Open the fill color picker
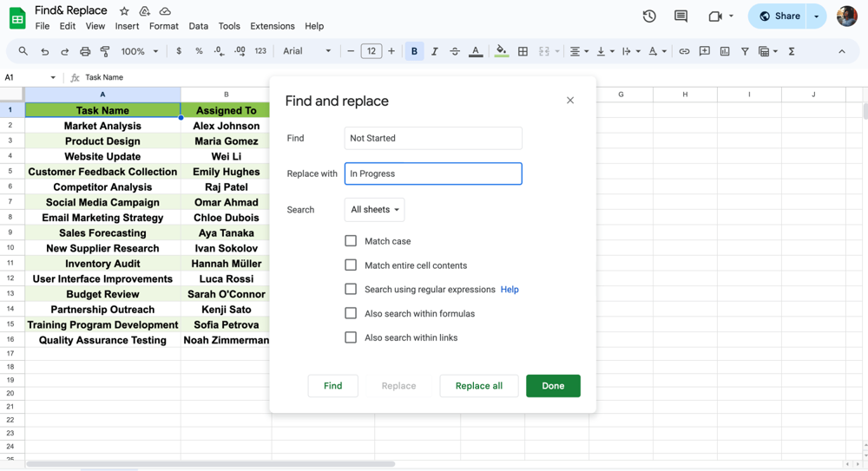This screenshot has width=868, height=471. click(x=501, y=52)
